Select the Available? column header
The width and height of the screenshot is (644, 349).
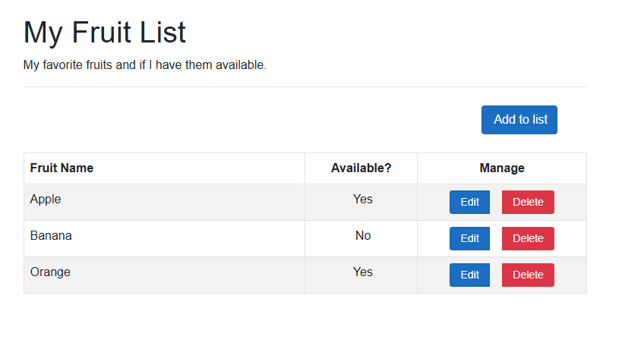361,168
